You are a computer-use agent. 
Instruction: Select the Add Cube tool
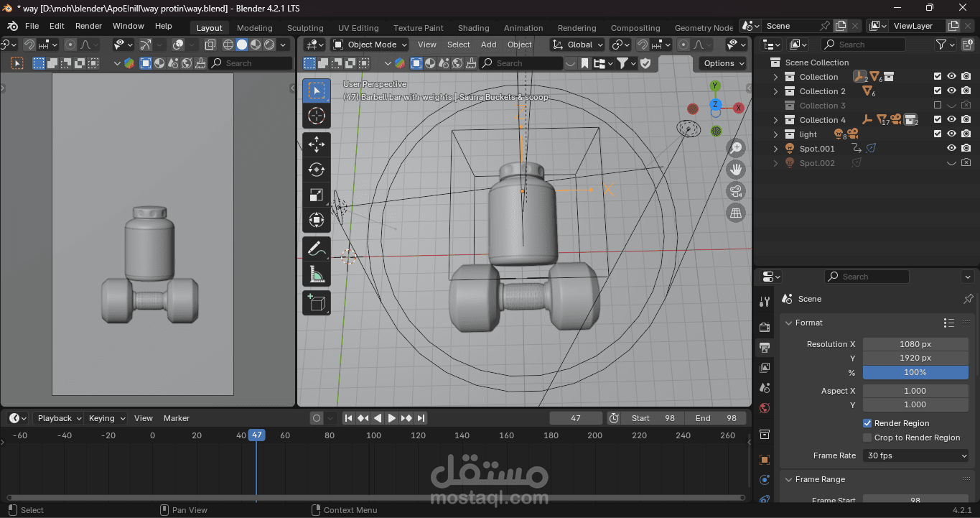[316, 303]
